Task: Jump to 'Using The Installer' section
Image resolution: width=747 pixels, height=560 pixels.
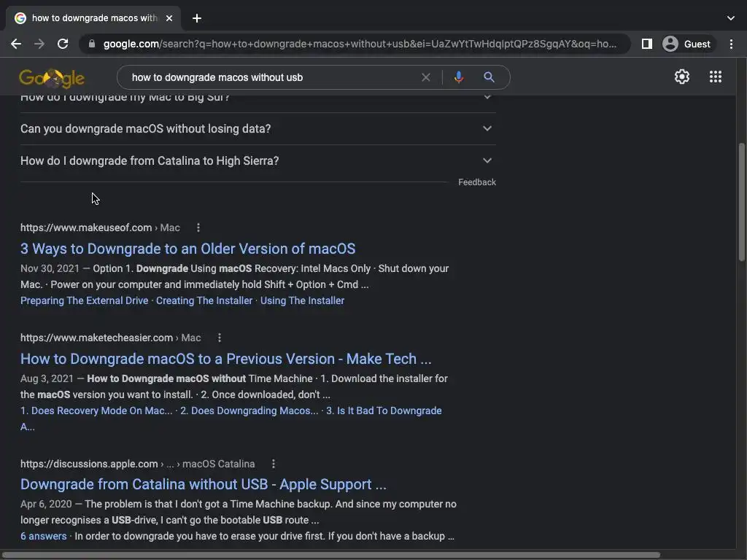Action: [x=302, y=301]
